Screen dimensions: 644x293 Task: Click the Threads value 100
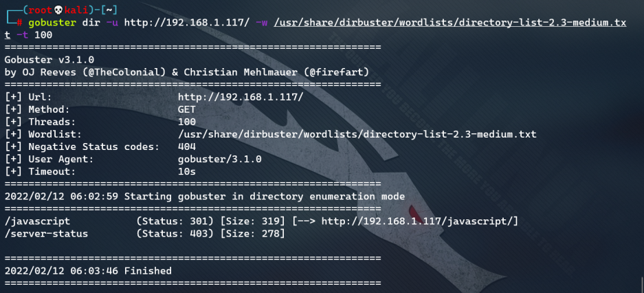tap(187, 122)
